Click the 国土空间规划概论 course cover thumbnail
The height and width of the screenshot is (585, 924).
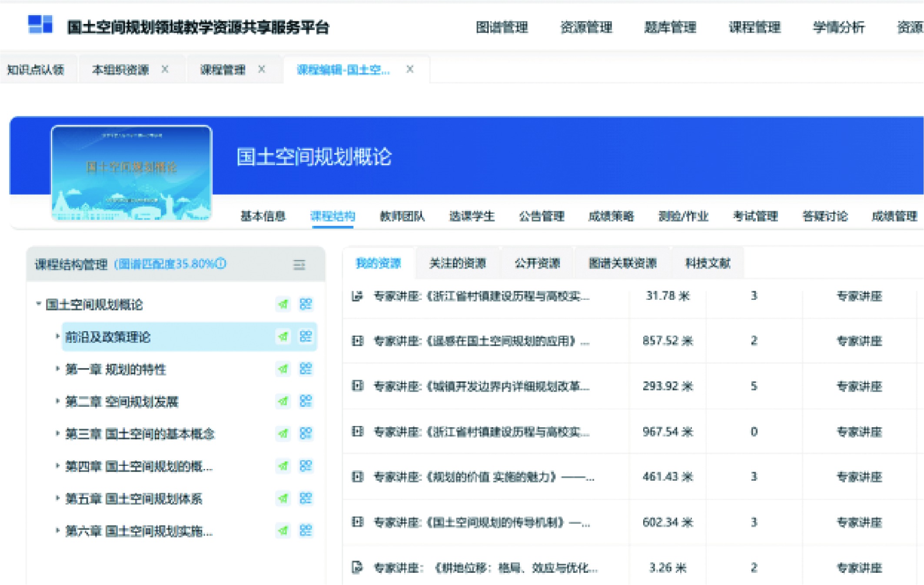(x=131, y=173)
